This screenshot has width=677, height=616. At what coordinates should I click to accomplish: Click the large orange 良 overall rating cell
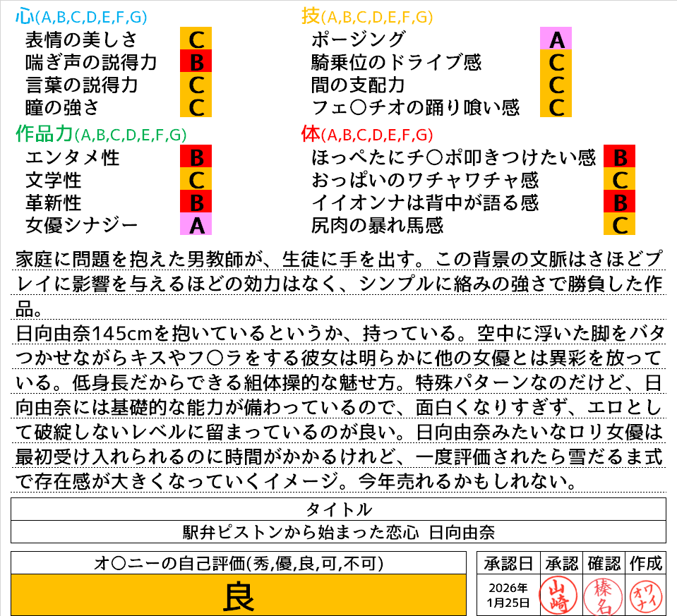click(x=239, y=595)
